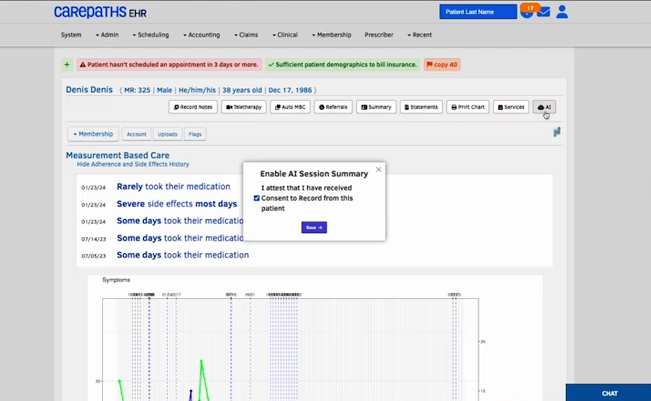Image resolution: width=651 pixels, height=401 pixels.
Task: Click the user profile icon
Action: (562, 12)
